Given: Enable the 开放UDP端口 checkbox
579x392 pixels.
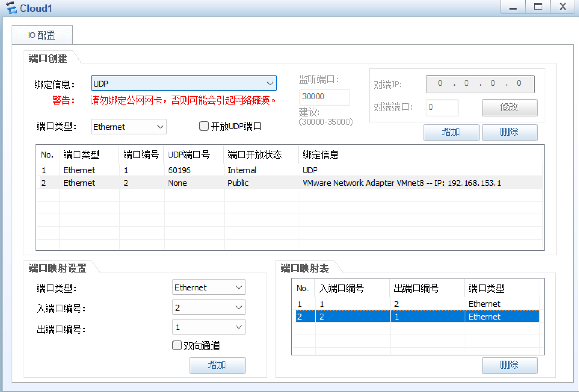Looking at the screenshot, I should [x=204, y=126].
